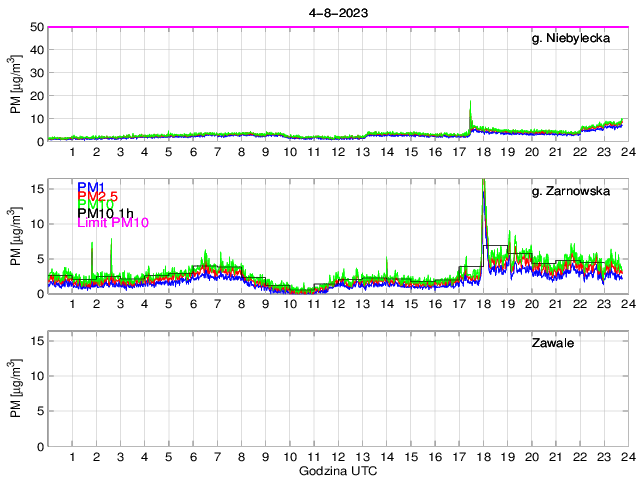The image size is (640, 480).
Task: Click the chart date title 4-8-2023
Action: pos(338,12)
